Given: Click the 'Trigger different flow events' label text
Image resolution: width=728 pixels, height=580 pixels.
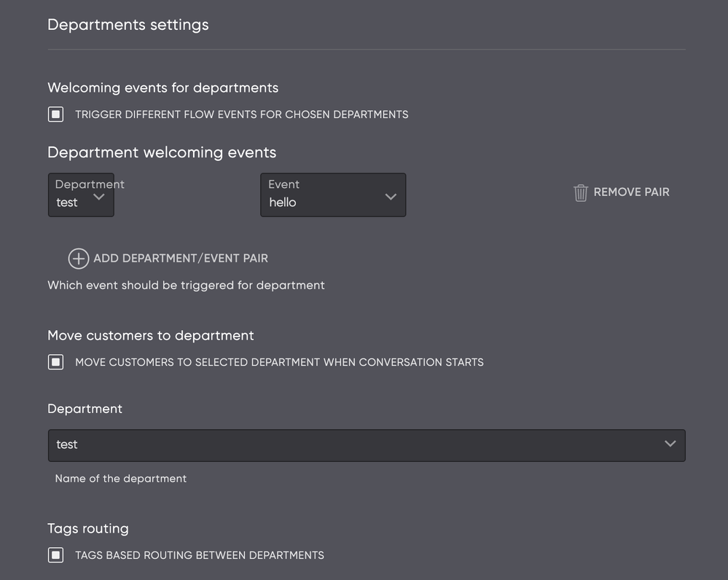Looking at the screenshot, I should coord(241,114).
